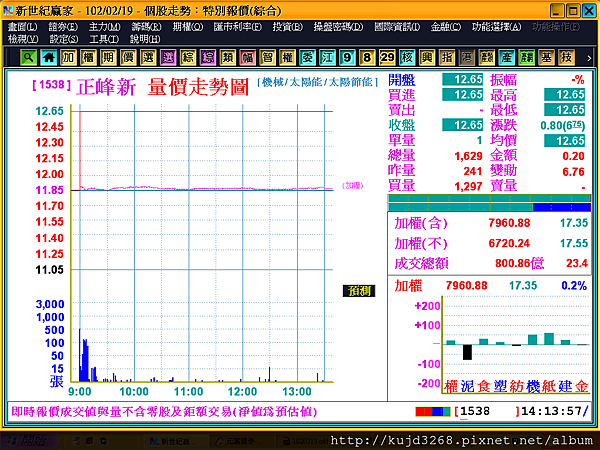Click the home icon in toolbar
Image resolution: width=600 pixels, height=450 pixels.
click(x=48, y=58)
